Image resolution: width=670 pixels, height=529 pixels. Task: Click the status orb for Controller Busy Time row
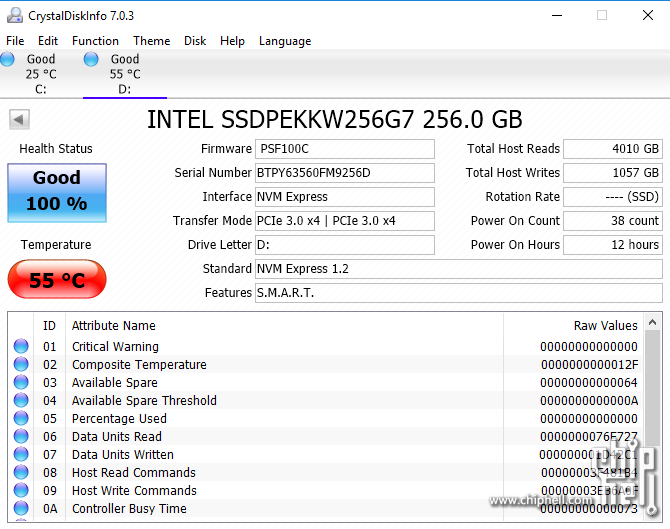(21, 508)
